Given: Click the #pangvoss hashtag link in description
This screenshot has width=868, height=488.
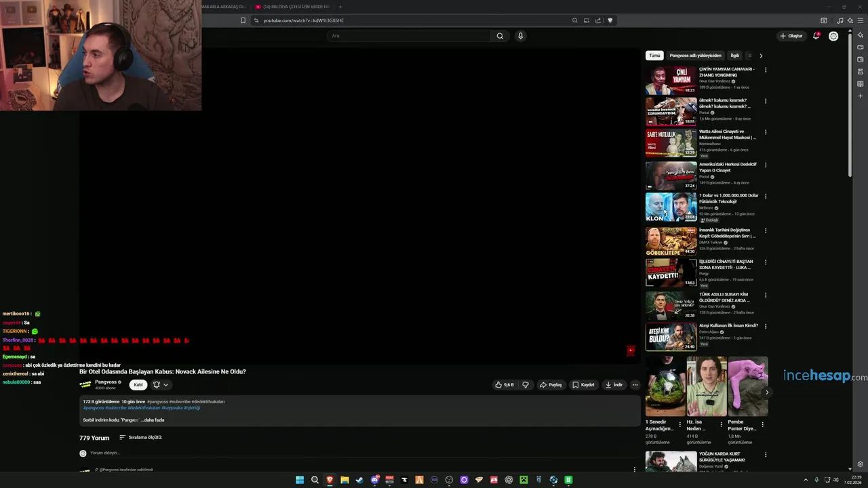Looking at the screenshot, I should pyautogui.click(x=94, y=408).
